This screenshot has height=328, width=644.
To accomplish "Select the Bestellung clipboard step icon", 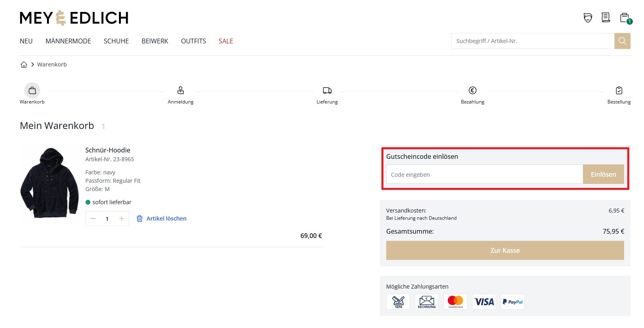I will pos(619,90).
